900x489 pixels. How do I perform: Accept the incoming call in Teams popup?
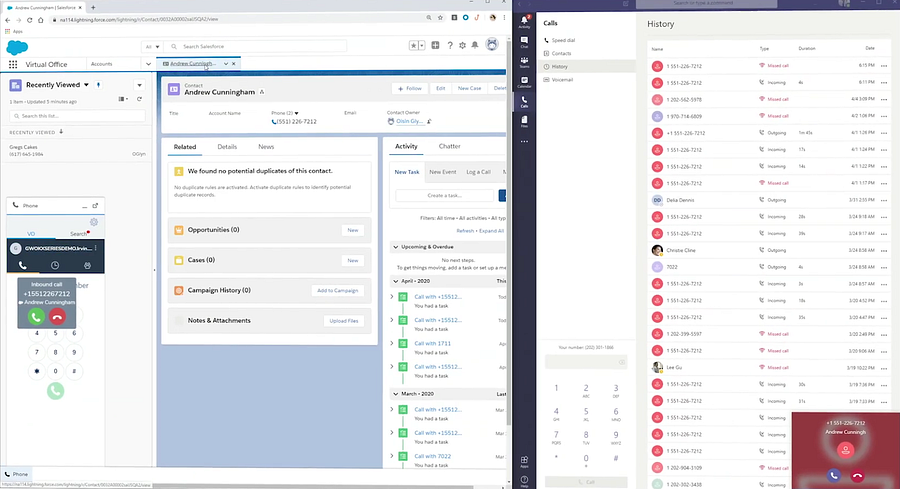click(x=834, y=475)
